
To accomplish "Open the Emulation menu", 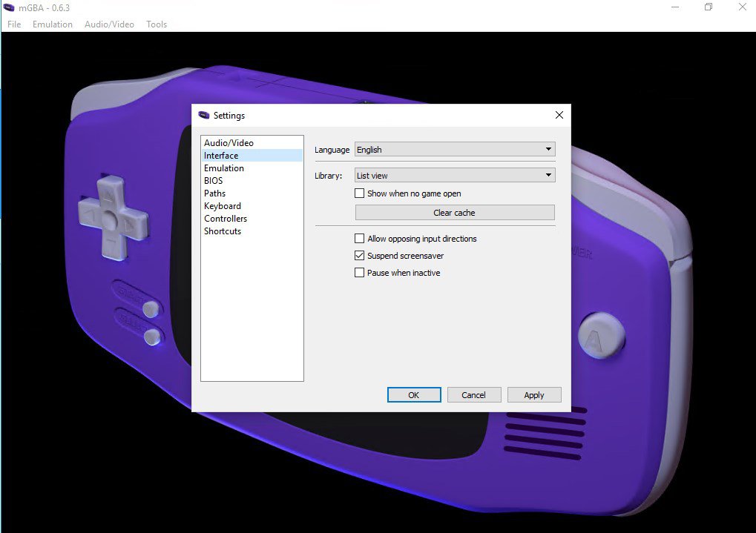I will point(53,24).
